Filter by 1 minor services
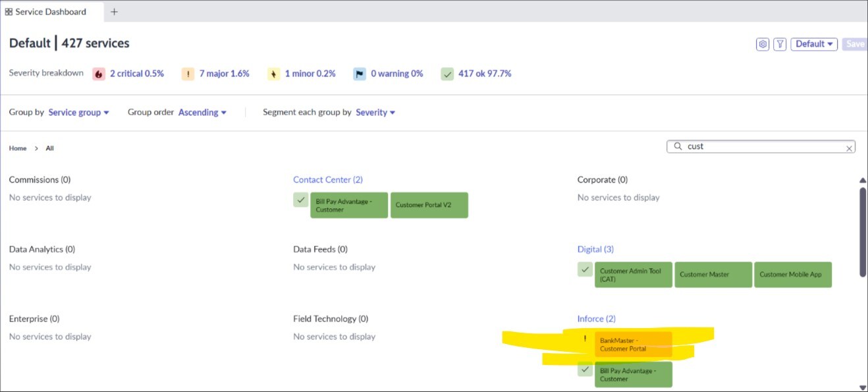Screen dimensions: 868x392 click(310, 74)
